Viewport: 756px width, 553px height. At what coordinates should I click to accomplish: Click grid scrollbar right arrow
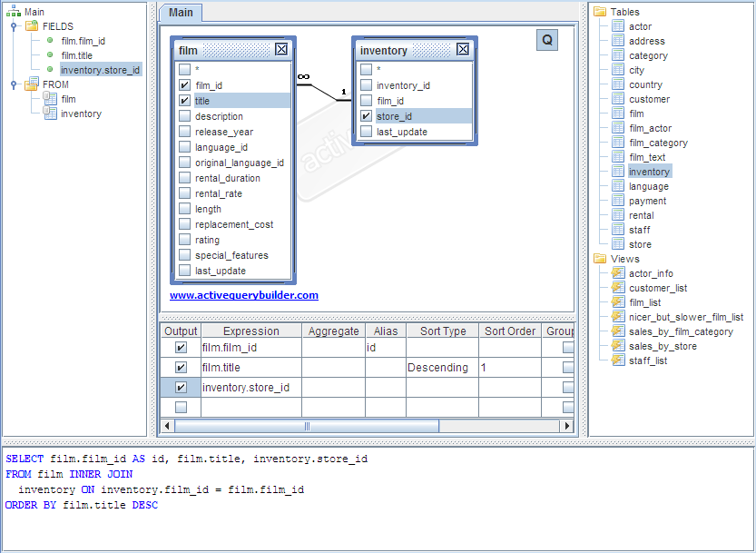(x=567, y=426)
